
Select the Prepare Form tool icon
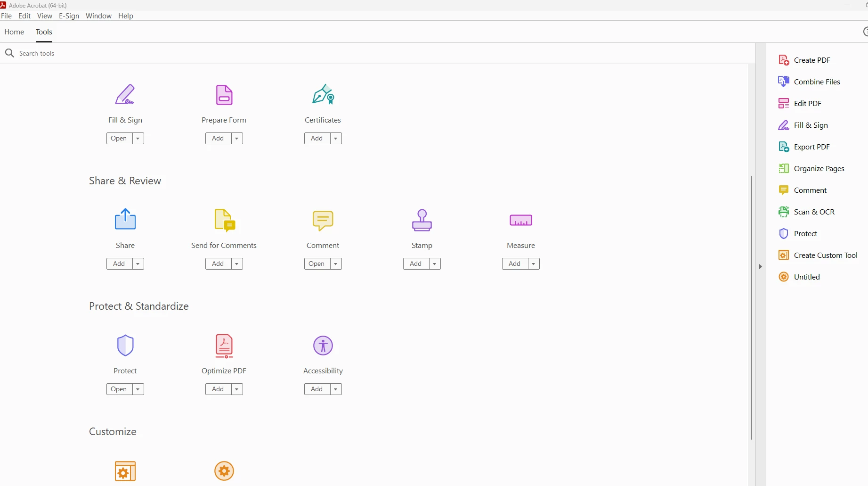(224, 95)
